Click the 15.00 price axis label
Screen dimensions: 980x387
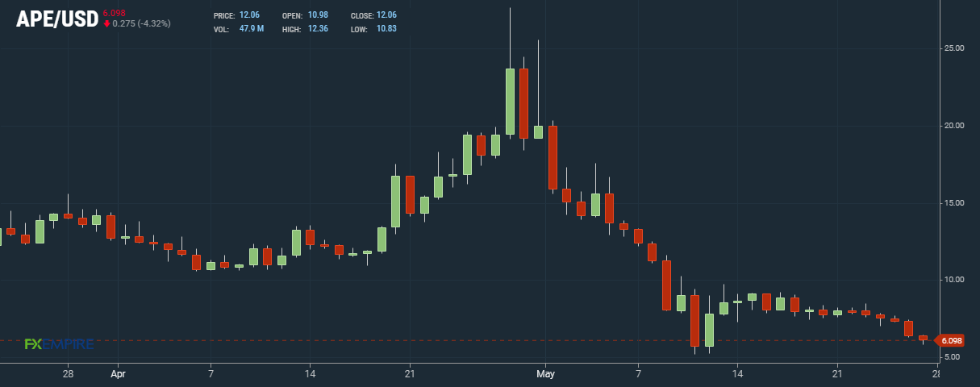[x=954, y=203]
